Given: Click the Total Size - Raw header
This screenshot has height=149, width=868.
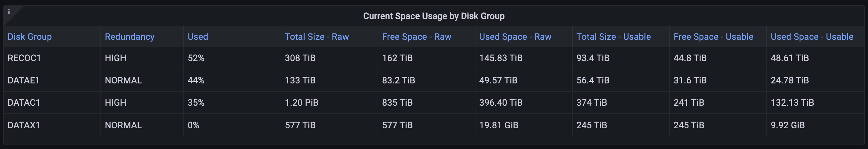Looking at the screenshot, I should (317, 37).
